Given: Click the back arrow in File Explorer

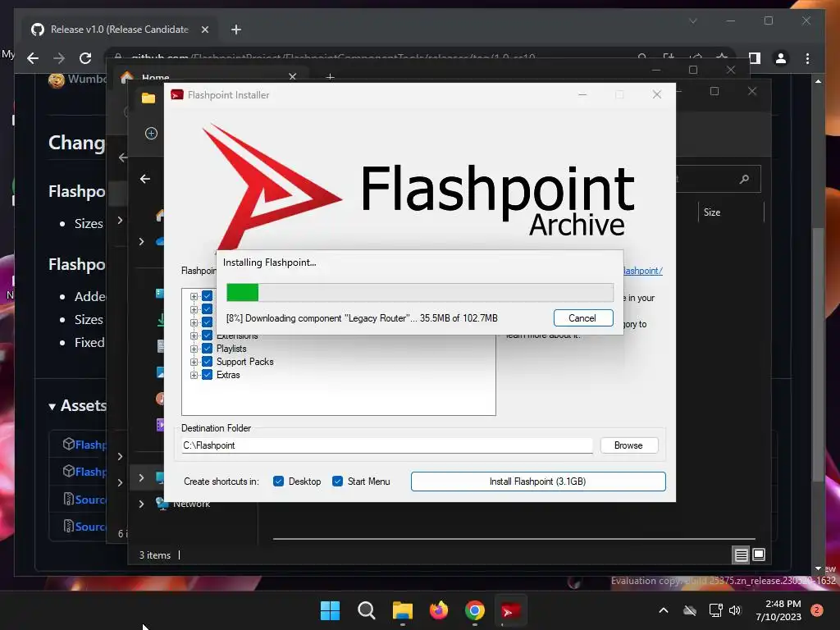Looking at the screenshot, I should click(x=145, y=179).
